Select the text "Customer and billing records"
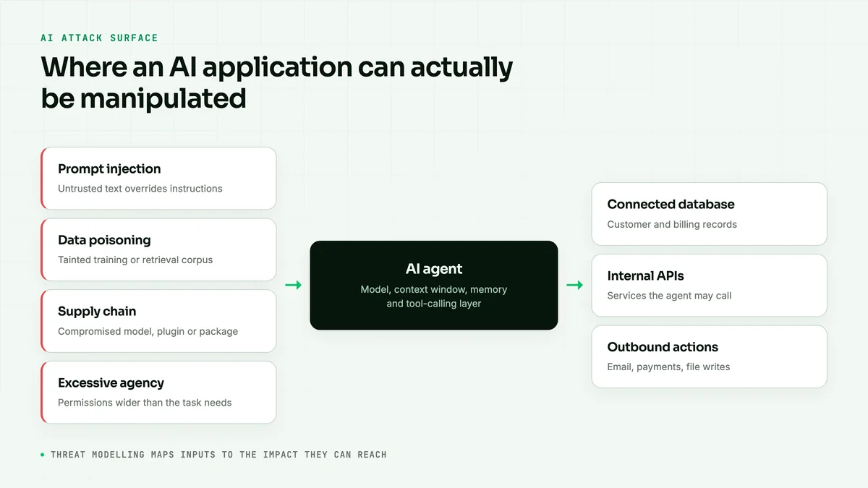Viewport: 868px width, 488px height. [x=672, y=224]
